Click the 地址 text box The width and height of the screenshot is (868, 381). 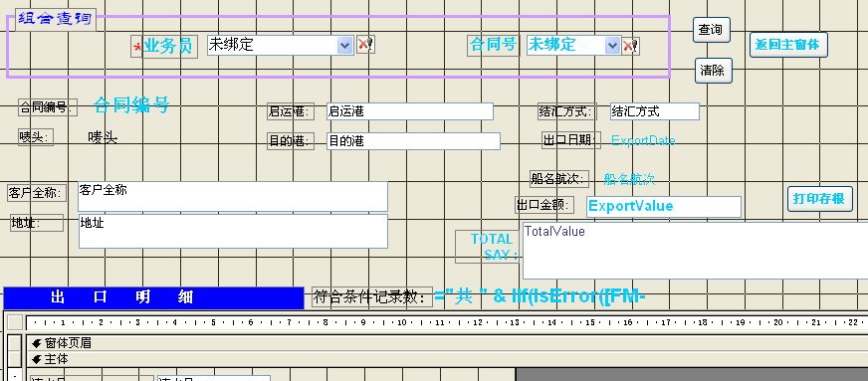(233, 231)
